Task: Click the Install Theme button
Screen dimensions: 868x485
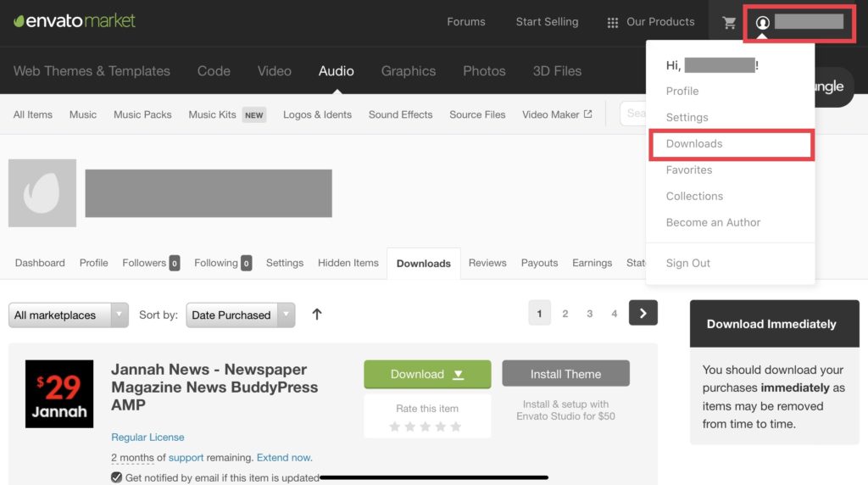Action: 565,374
